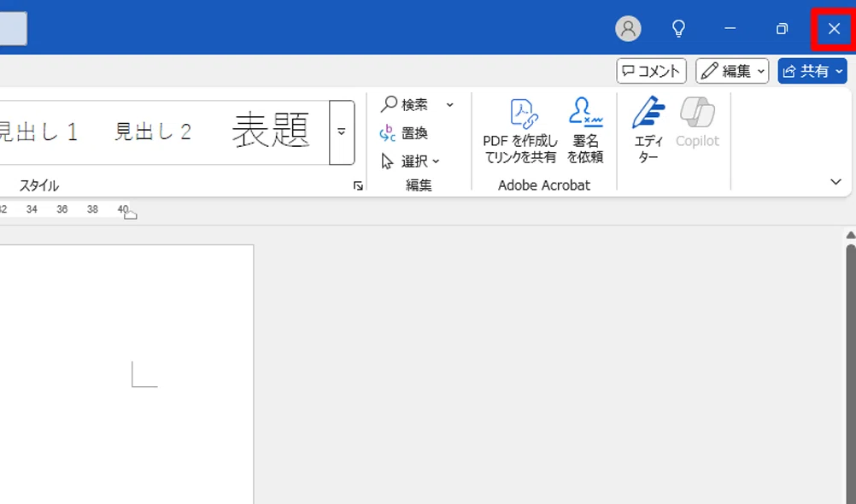Click the scroll up arrow of scrollbar
This screenshot has height=504, width=856.
click(x=851, y=236)
